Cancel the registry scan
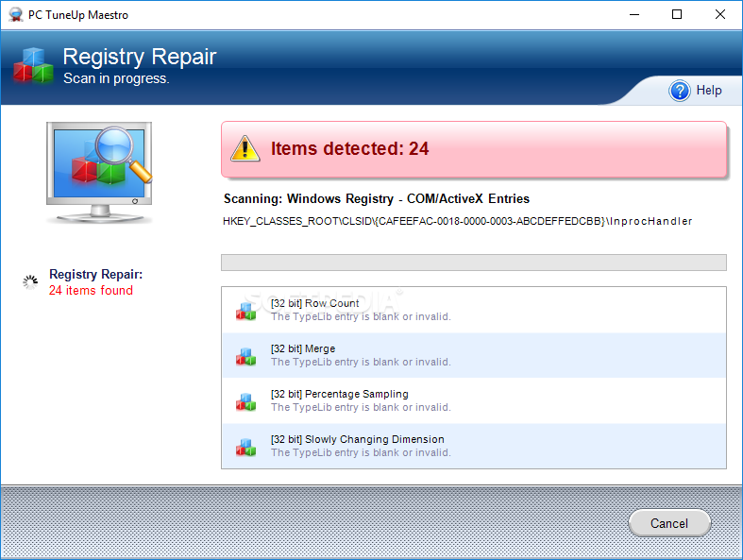This screenshot has width=743, height=560. click(669, 523)
